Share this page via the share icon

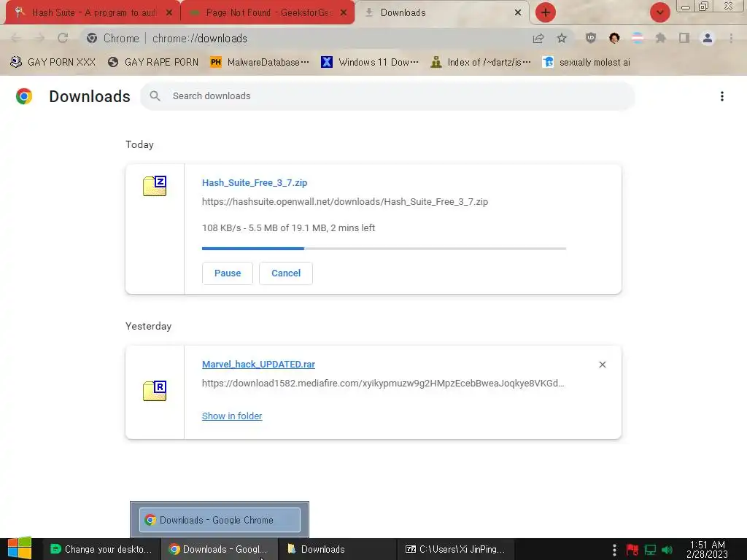[x=538, y=38]
